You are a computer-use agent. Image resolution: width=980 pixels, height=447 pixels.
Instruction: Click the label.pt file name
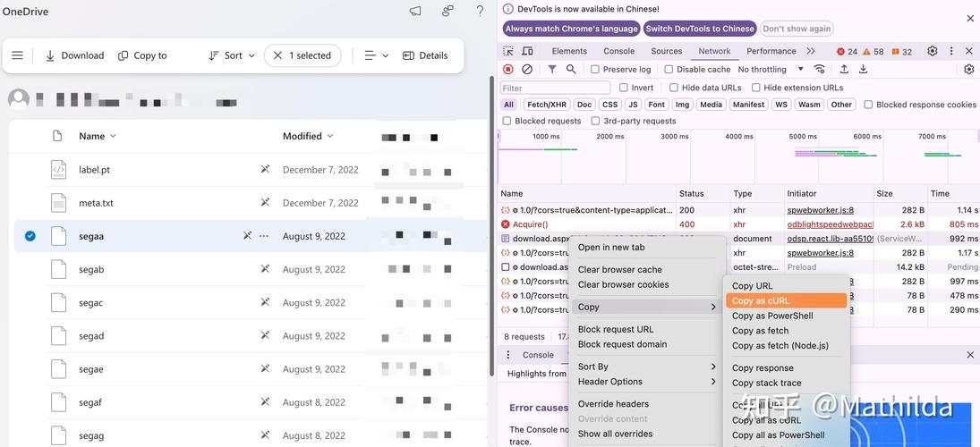[94, 170]
